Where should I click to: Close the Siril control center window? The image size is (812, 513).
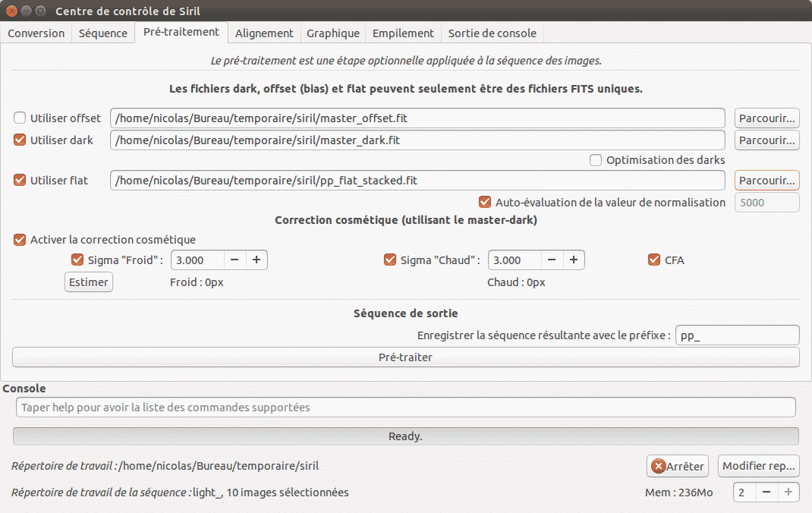coord(11,11)
